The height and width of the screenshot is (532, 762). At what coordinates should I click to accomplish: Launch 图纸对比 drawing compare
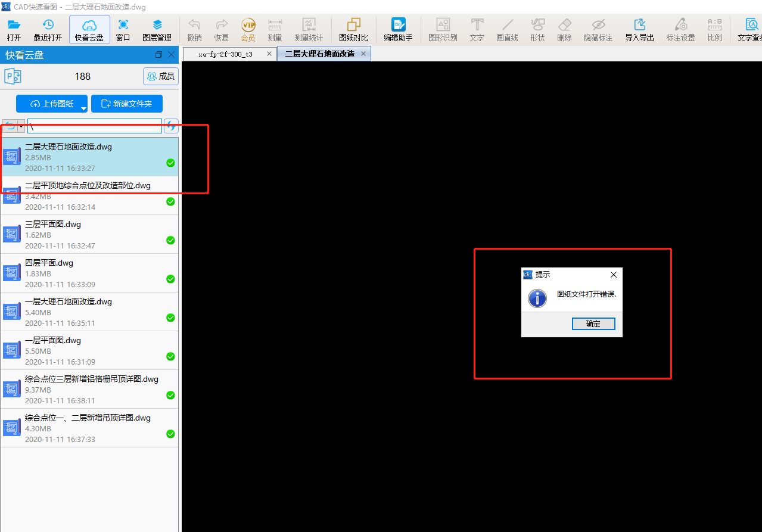[353, 30]
